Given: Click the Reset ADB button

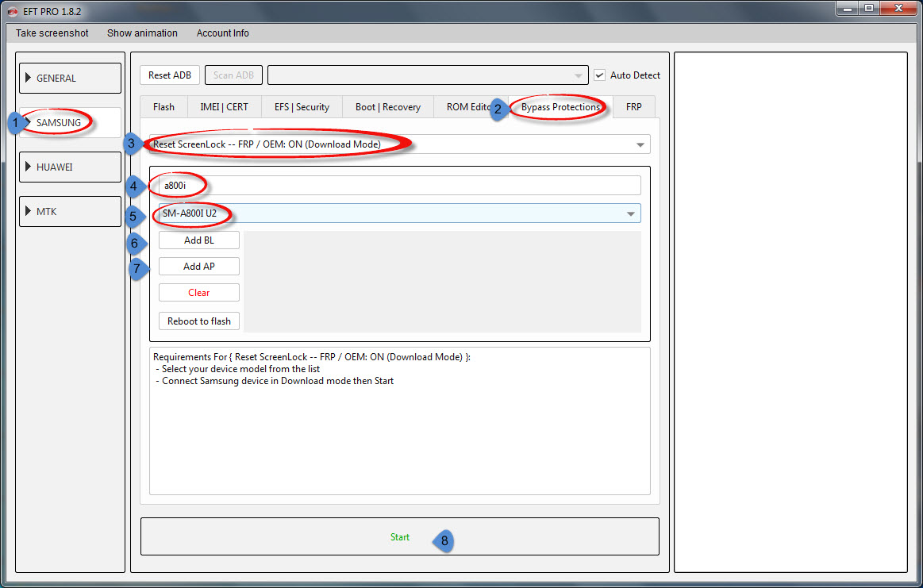Looking at the screenshot, I should [x=170, y=75].
